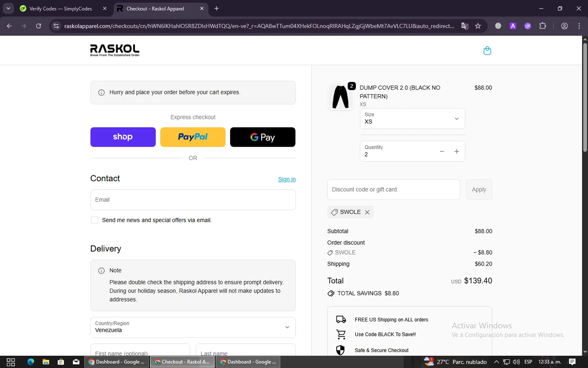Expand the Country/Region dropdown
Screen dimensions: 588x368
tap(193, 327)
